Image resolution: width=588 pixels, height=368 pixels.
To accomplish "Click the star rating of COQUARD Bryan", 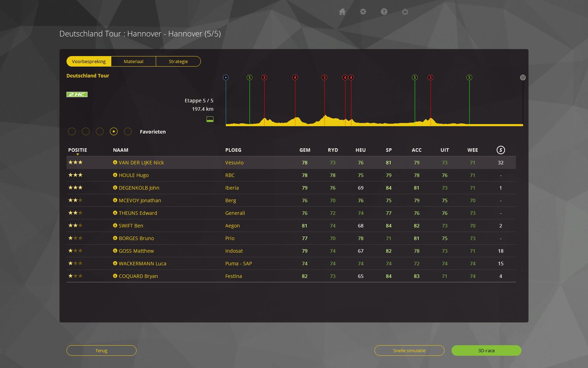I will (75, 276).
